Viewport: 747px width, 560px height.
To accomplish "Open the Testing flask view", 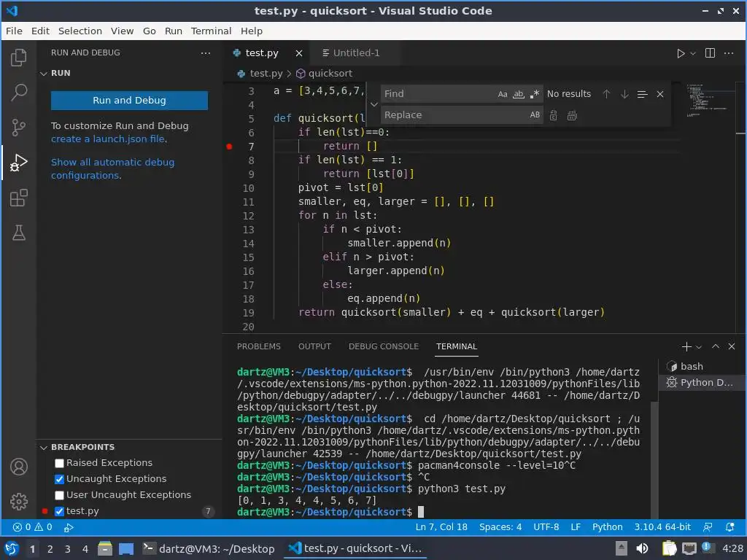I will coord(18,233).
